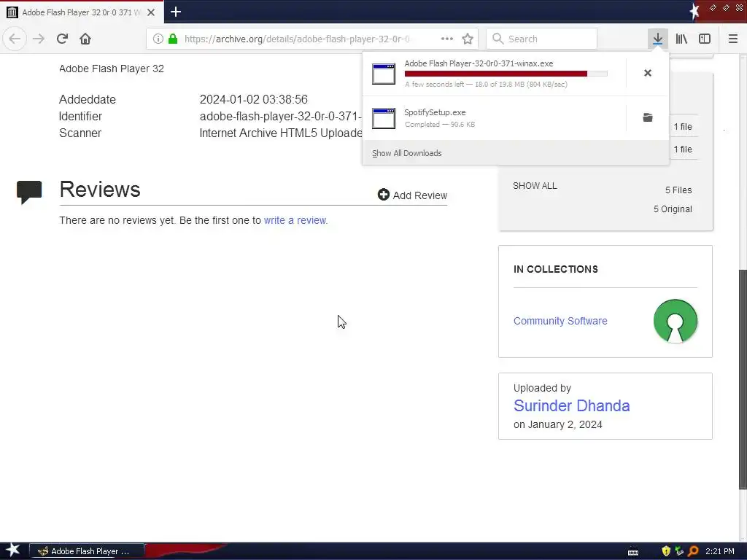
Task: Open the star Start menu button
Action: coord(13,551)
